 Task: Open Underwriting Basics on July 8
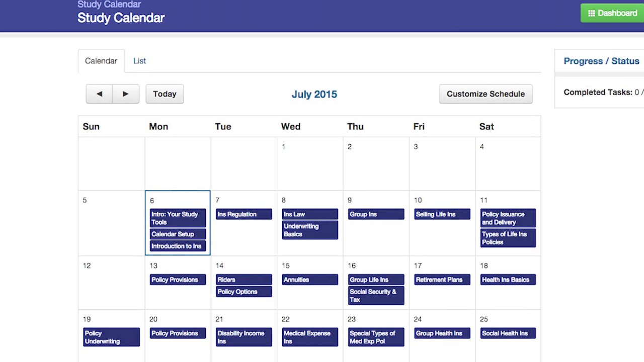[x=309, y=230]
